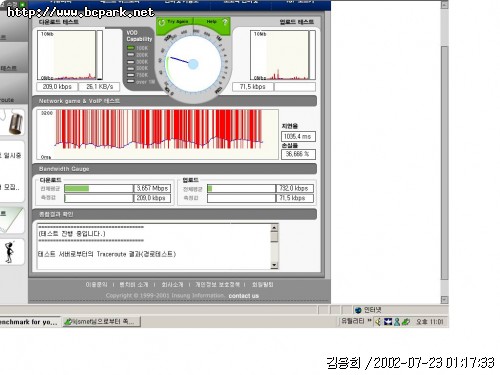Click the taskbar clock 오후 11:01
The width and height of the screenshot is (500, 375).
tap(429, 322)
